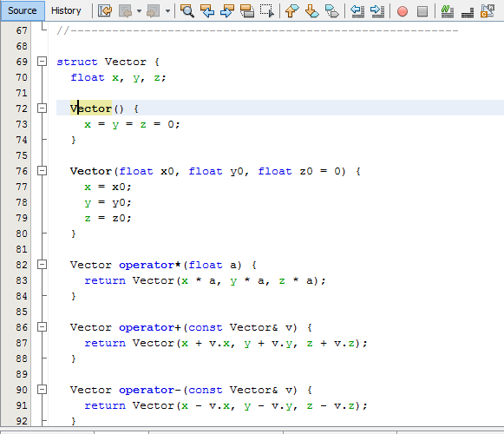This screenshot has width=504, height=434.
Task: Click Shift Line Left icon
Action: 357,11
